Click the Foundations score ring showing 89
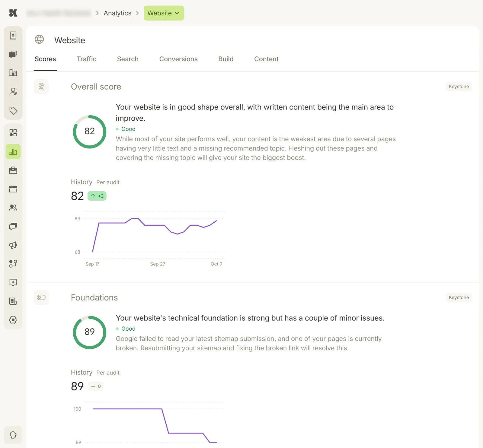The height and width of the screenshot is (448, 483). 90,332
